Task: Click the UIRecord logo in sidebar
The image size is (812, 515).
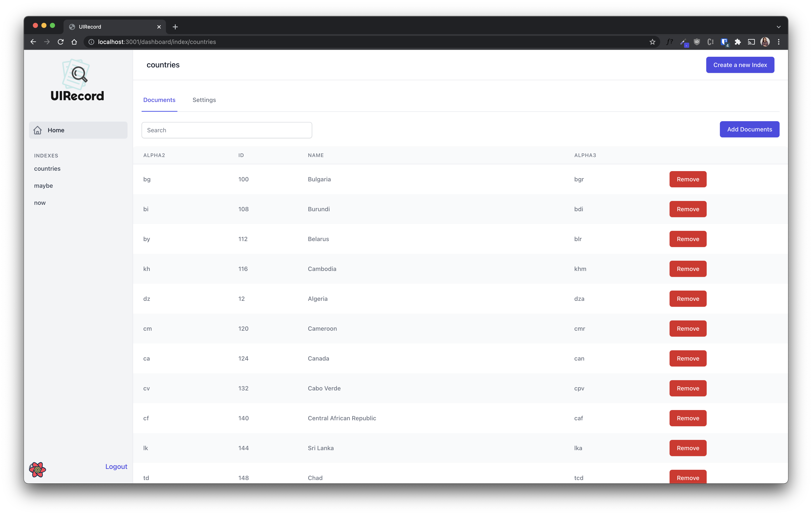Action: (77, 80)
